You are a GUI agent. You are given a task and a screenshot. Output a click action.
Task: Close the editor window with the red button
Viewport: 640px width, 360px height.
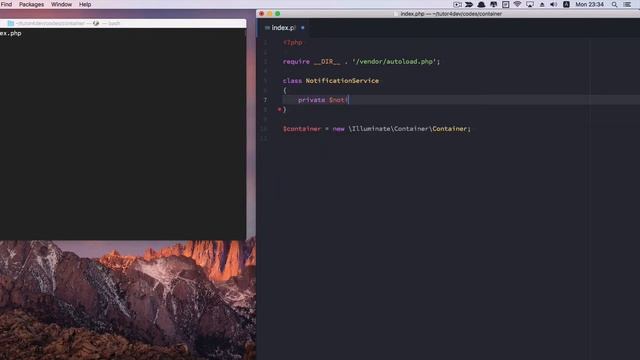point(262,14)
